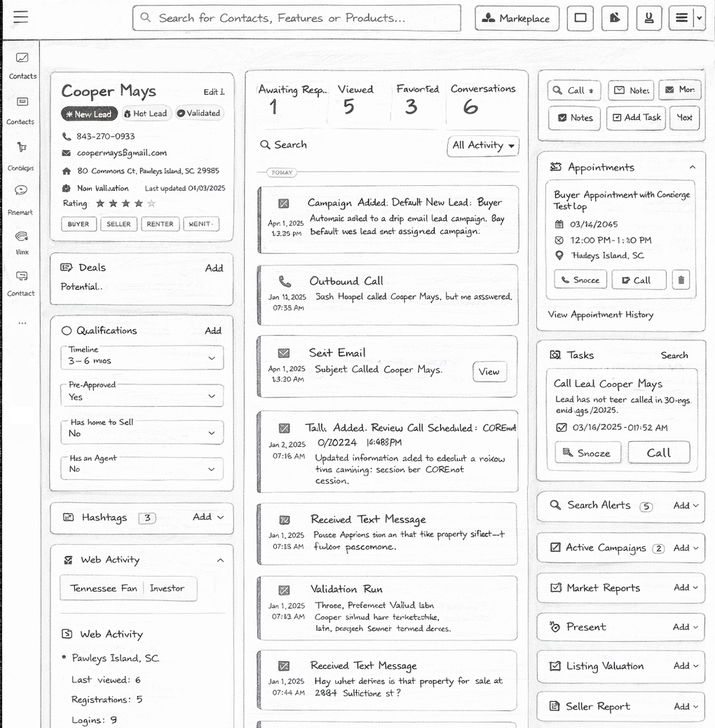
Task: Open the sidebar more options dots
Action: pyautogui.click(x=22, y=323)
